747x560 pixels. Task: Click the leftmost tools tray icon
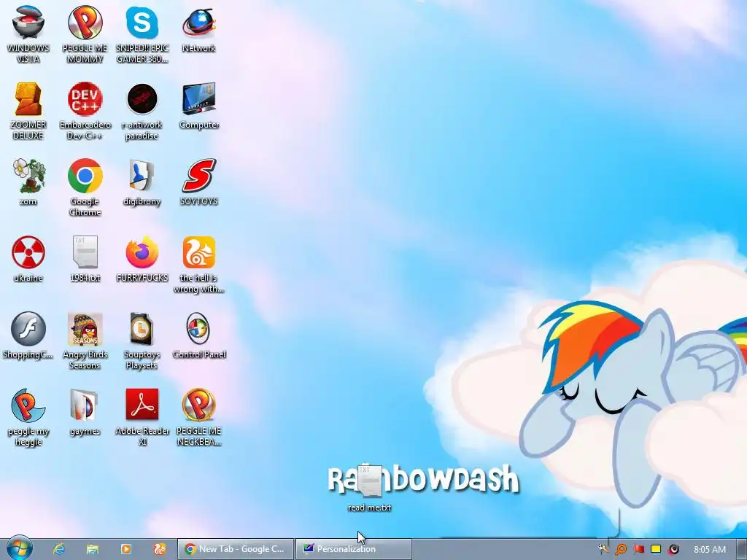pyautogui.click(x=603, y=549)
